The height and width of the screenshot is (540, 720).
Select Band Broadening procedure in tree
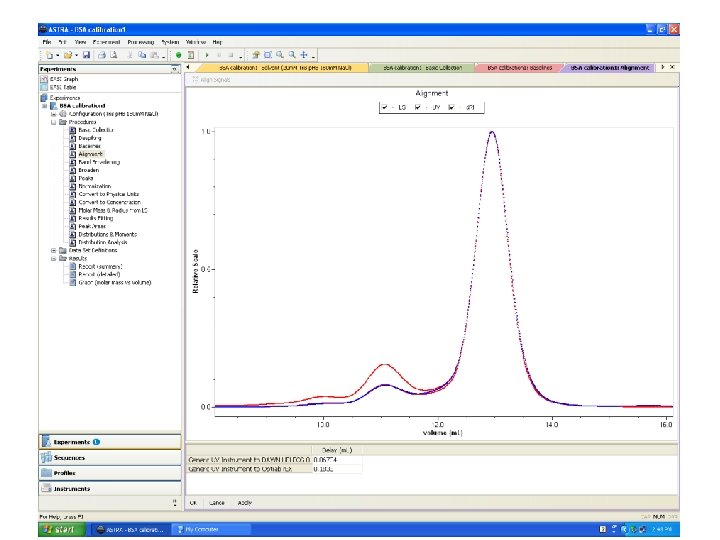click(99, 162)
